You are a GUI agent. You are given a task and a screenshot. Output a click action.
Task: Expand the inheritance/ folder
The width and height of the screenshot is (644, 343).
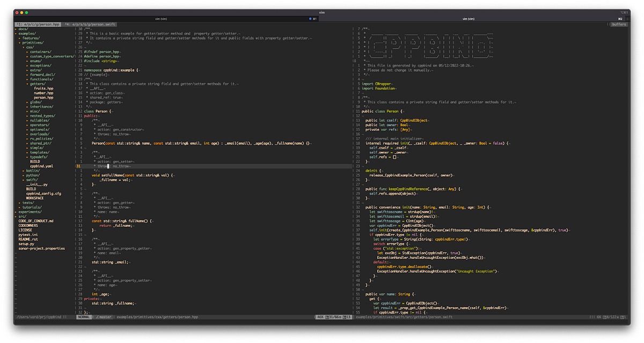41,107
